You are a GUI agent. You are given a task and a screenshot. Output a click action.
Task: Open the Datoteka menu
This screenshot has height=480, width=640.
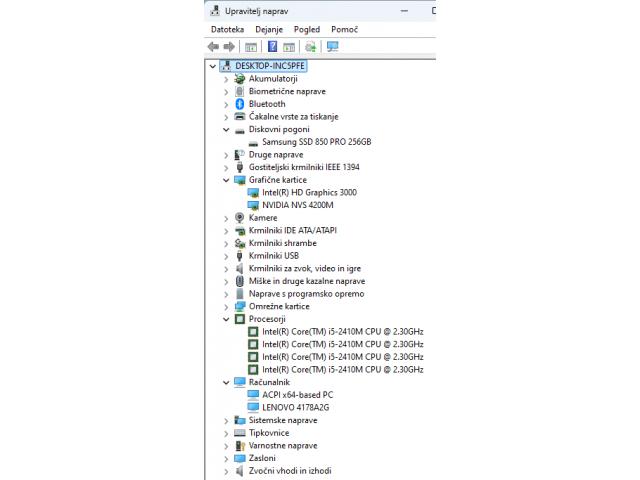(227, 30)
